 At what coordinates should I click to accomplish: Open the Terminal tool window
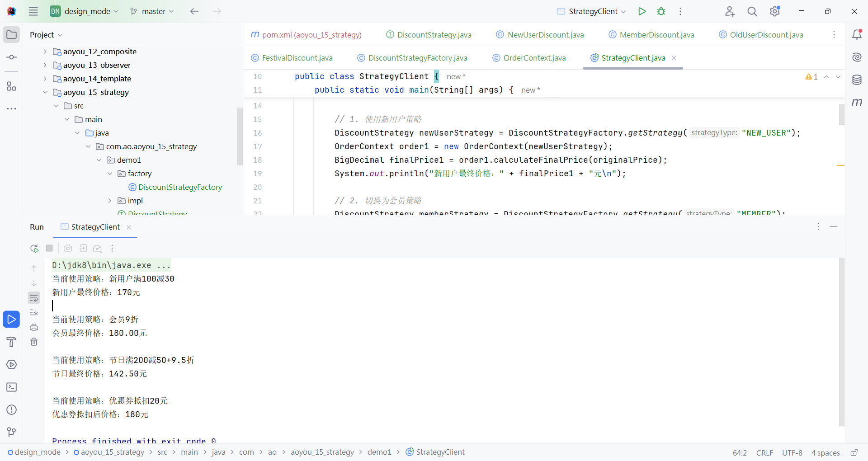tap(12, 387)
